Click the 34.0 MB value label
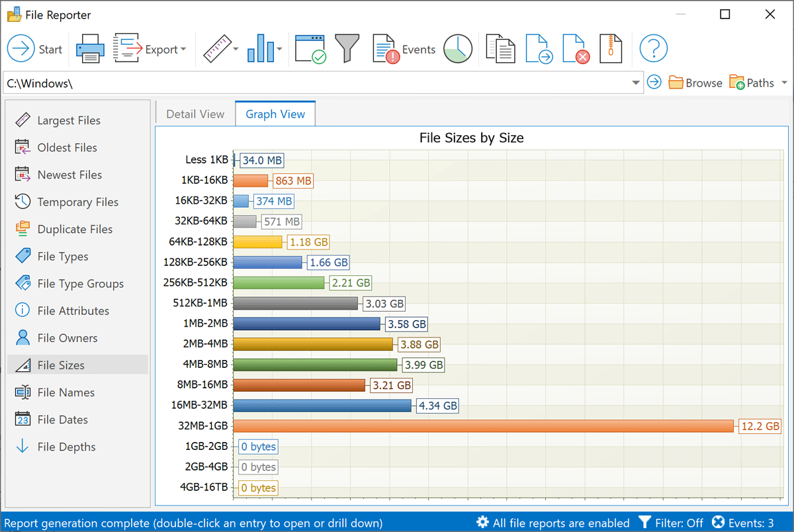This screenshot has height=532, width=794. click(261, 160)
